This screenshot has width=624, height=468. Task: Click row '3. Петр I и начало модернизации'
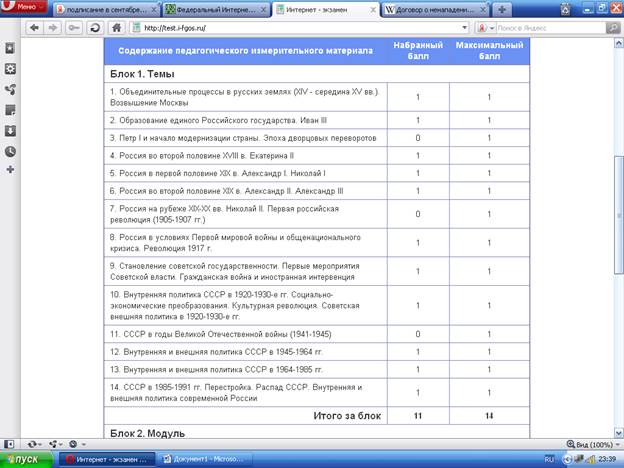point(317,138)
